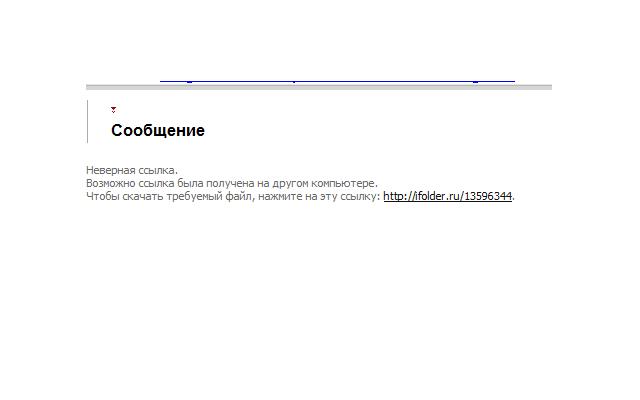Click the middle blue marker on underline strip
The height and width of the screenshot is (400, 640).
click(294, 82)
